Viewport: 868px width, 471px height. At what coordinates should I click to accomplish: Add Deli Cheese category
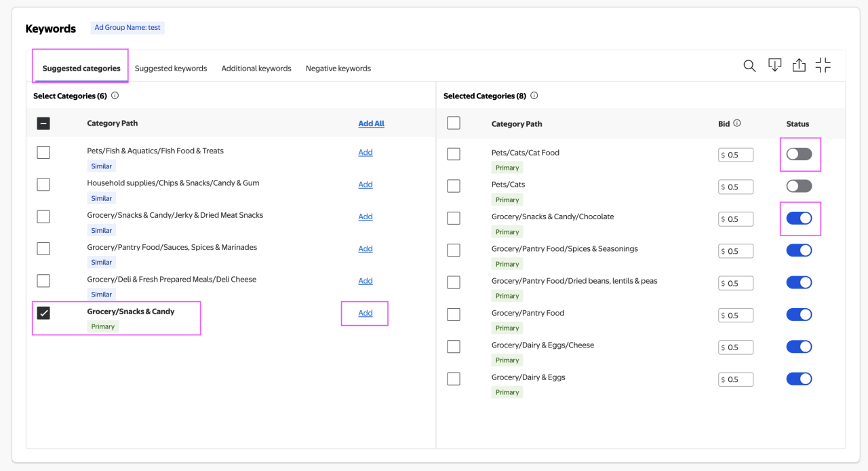(x=366, y=280)
